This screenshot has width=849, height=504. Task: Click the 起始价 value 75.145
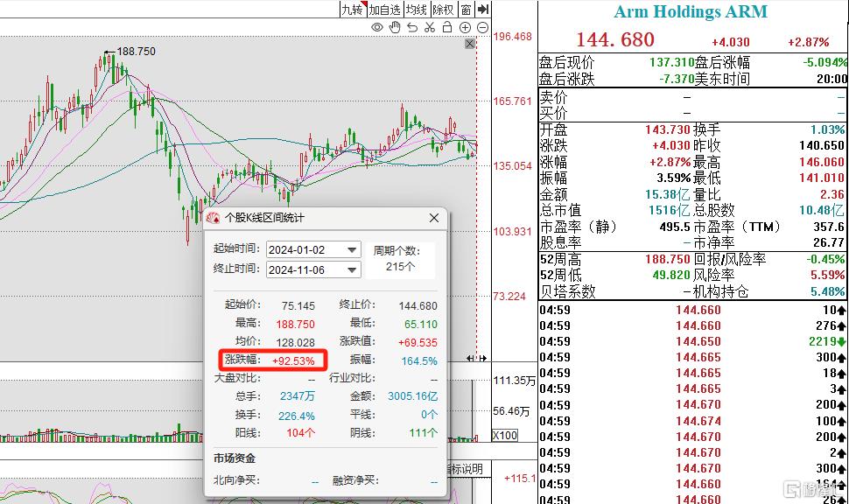[x=298, y=306]
